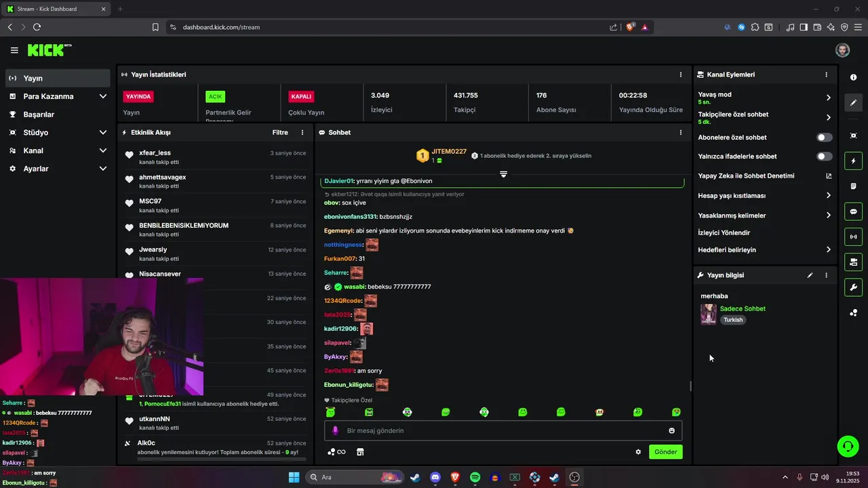The width and height of the screenshot is (868, 488).
Task: Open the Sadece Sohbet category link
Action: 743,308
